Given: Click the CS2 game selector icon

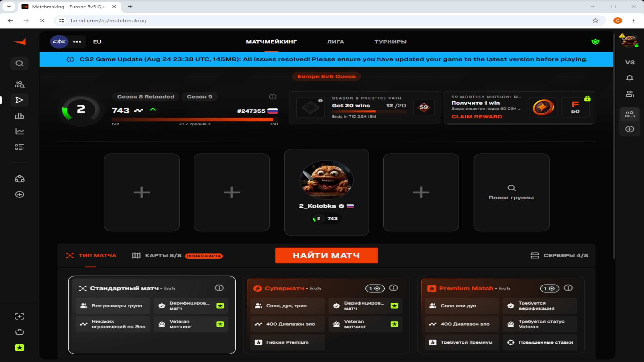Looking at the screenshot, I should click(59, 42).
